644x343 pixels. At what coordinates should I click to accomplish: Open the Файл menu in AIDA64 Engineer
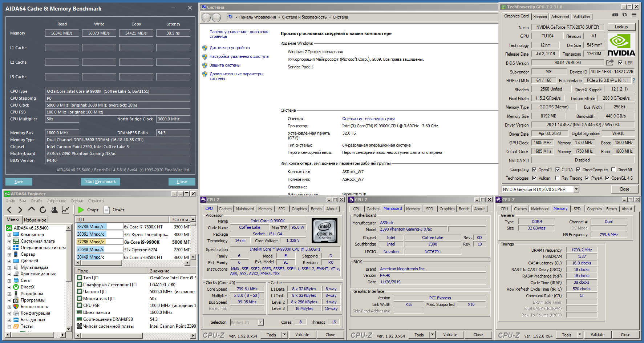point(10,201)
